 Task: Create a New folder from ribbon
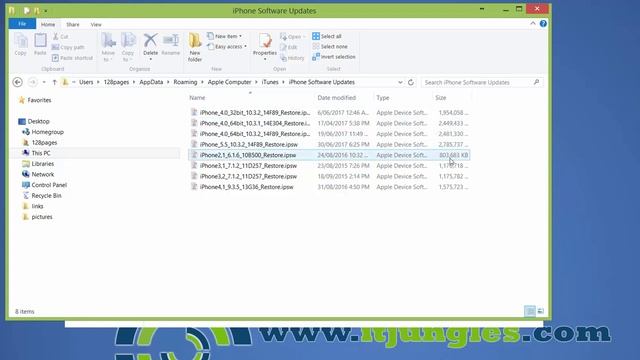tap(195, 47)
